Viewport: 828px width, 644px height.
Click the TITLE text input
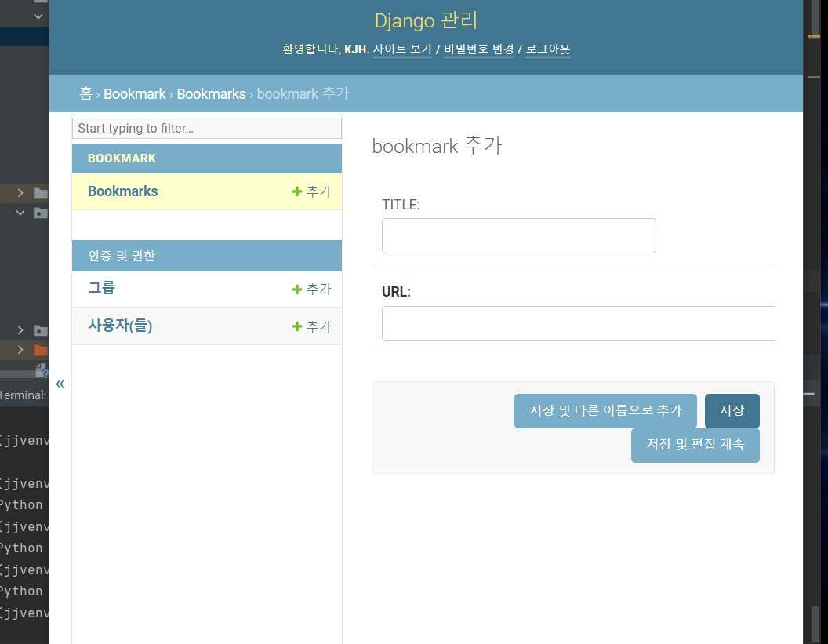518,235
